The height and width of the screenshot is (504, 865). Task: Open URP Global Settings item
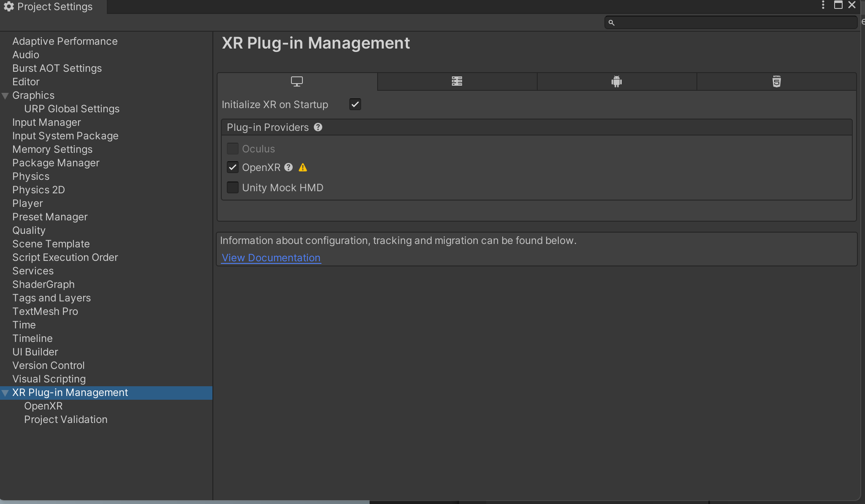72,109
